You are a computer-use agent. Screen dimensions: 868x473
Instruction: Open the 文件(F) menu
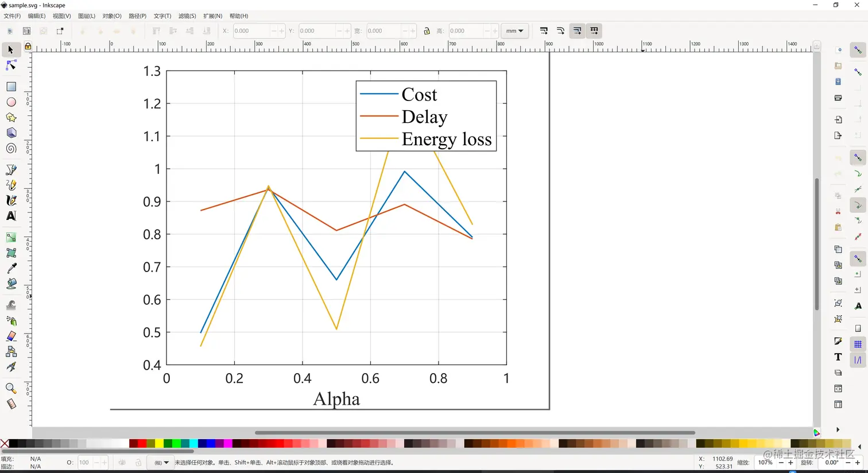point(12,16)
